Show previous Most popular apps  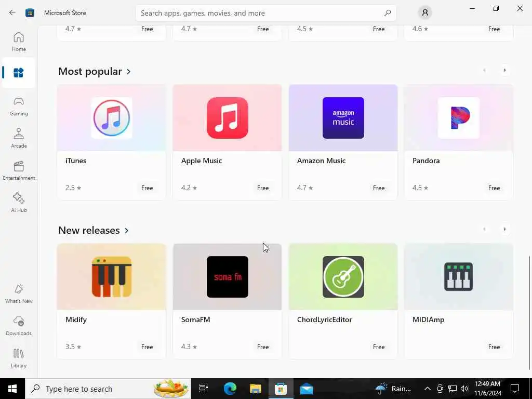pyautogui.click(x=484, y=70)
